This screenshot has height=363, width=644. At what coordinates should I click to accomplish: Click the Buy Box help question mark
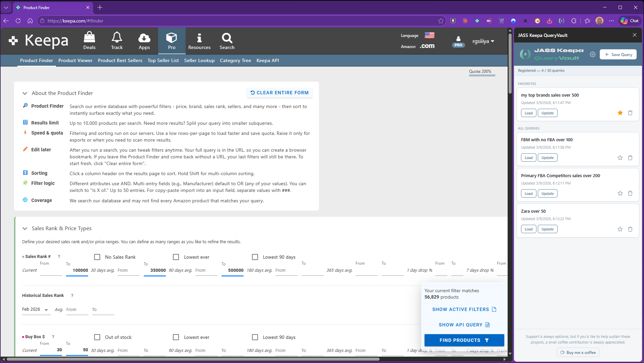click(53, 336)
